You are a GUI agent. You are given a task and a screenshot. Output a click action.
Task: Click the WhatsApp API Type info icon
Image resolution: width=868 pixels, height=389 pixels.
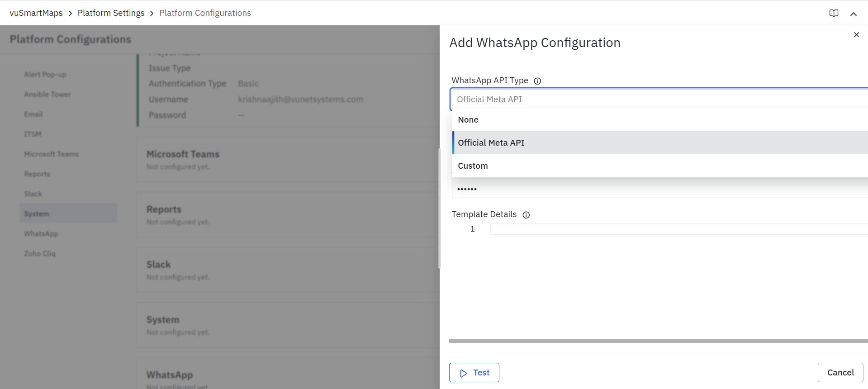click(x=537, y=81)
